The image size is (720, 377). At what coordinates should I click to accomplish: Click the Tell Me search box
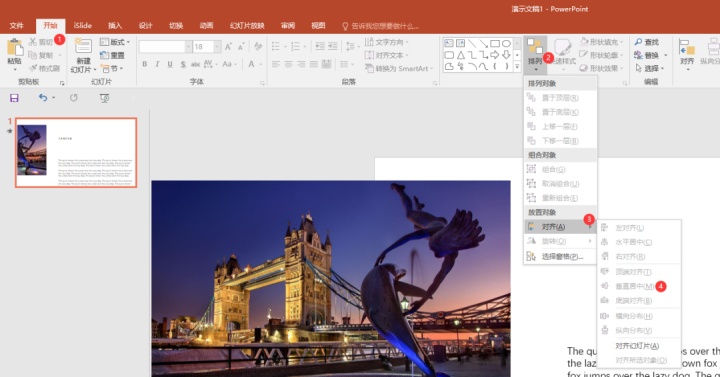coord(380,26)
